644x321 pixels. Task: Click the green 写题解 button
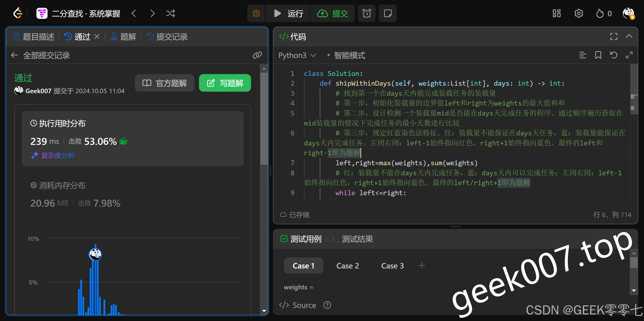coord(225,83)
